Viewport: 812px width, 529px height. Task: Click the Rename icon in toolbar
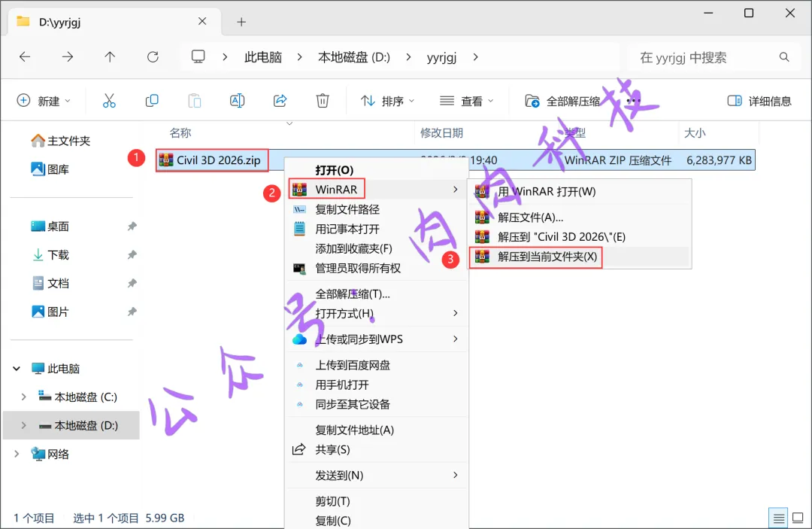click(x=237, y=101)
